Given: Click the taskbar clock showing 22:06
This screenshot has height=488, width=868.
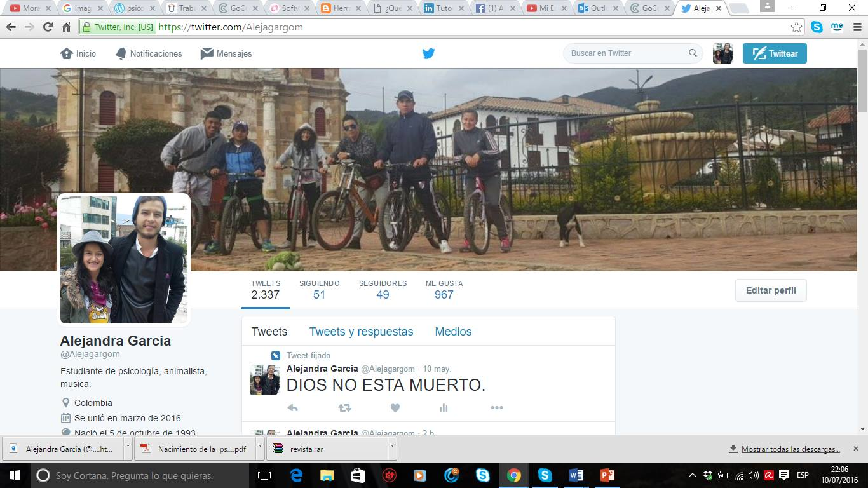Looking at the screenshot, I should pyautogui.click(x=839, y=475).
